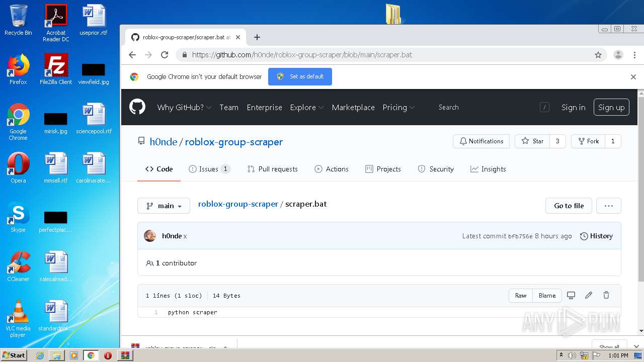Screen dimensions: 644x362
Task: Click Notifications button
Action: click(x=481, y=141)
